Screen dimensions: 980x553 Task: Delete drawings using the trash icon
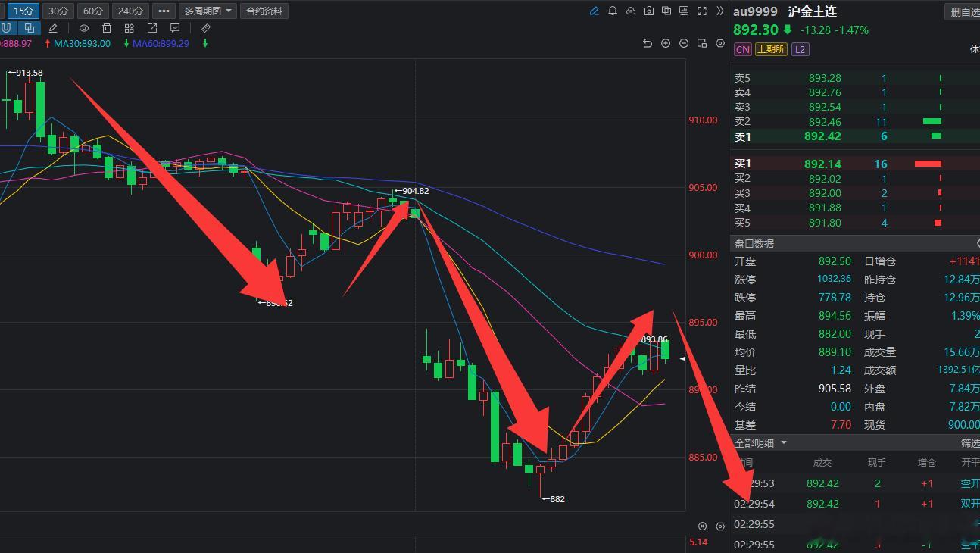click(107, 28)
